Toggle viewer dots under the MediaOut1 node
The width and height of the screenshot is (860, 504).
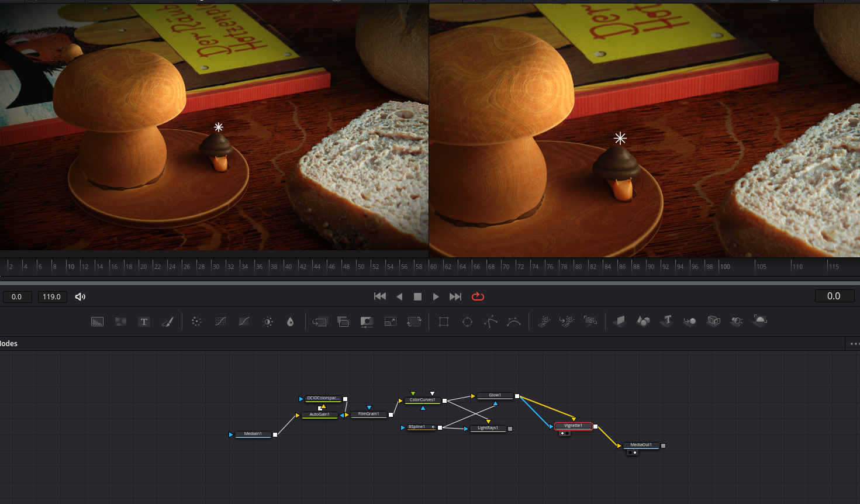633,453
